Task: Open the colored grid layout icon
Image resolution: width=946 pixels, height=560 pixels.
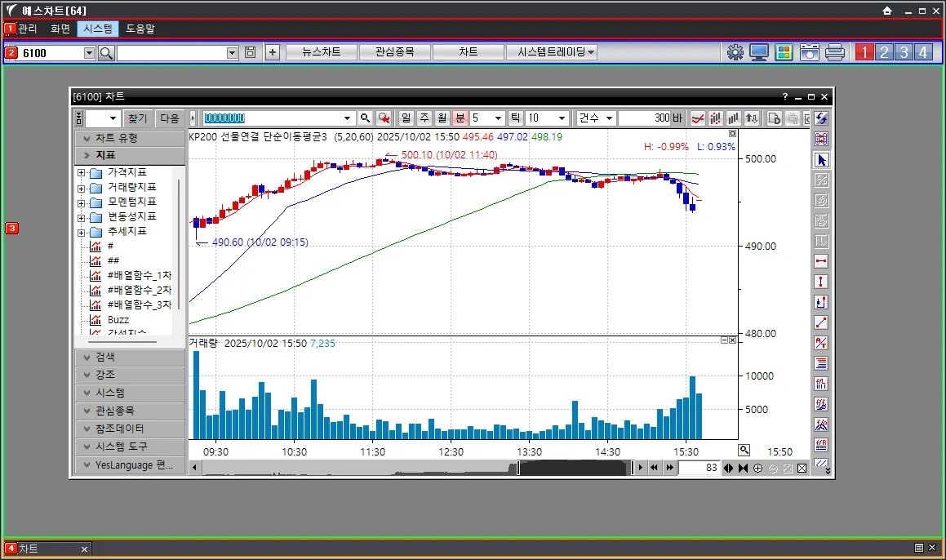Action: [x=784, y=52]
